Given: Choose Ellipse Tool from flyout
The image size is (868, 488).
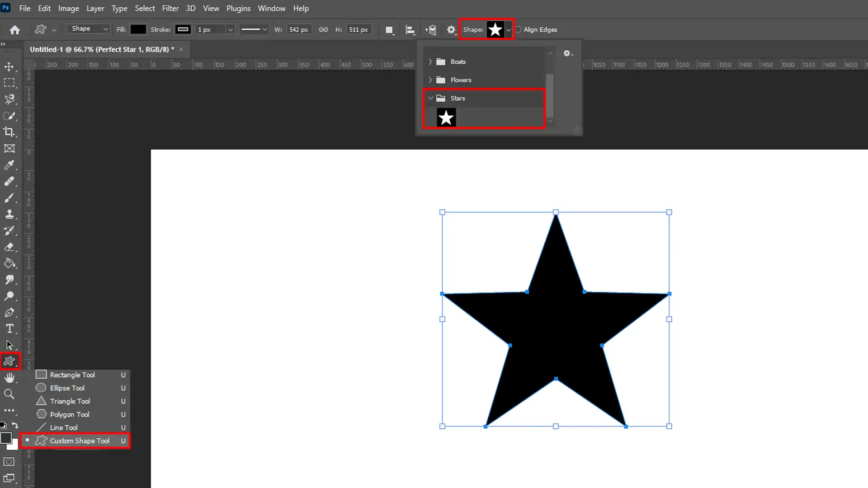Looking at the screenshot, I should pyautogui.click(x=81, y=388).
